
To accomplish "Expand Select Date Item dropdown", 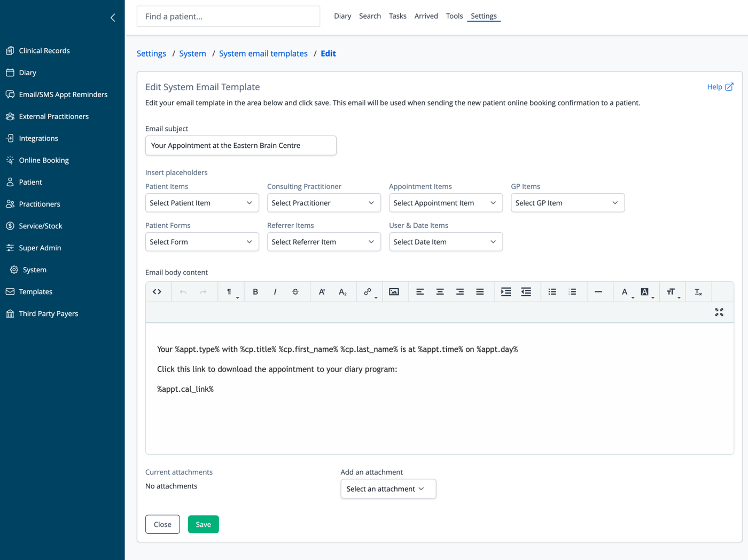I will click(446, 242).
